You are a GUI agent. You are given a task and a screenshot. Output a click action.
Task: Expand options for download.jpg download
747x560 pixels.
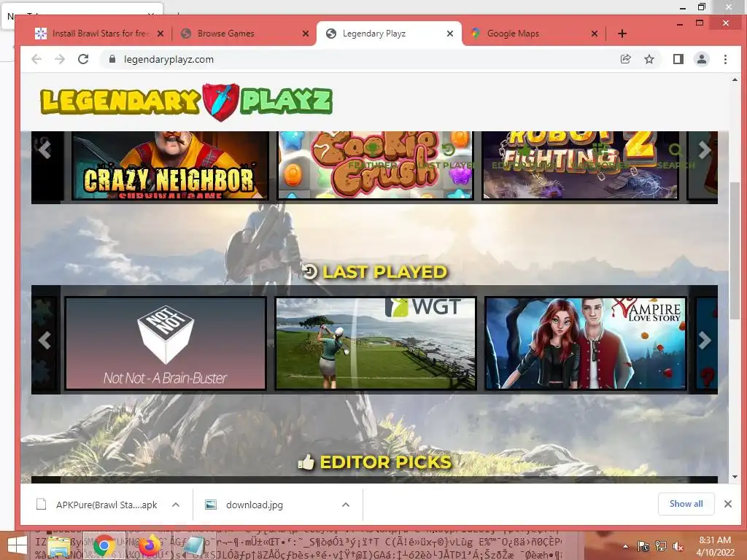click(x=346, y=505)
